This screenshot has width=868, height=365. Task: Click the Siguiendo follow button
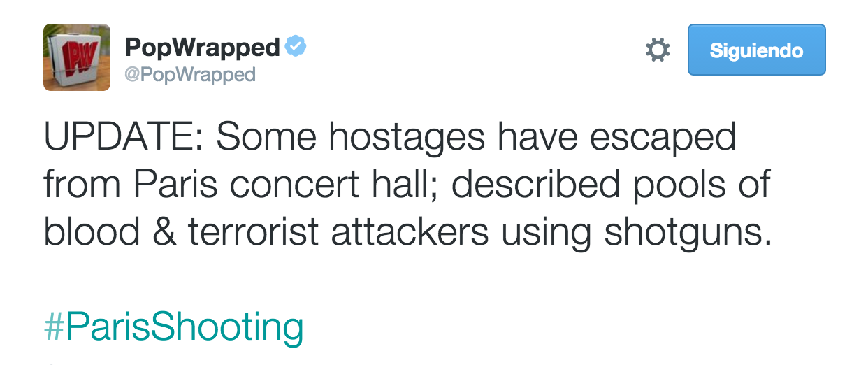pos(756,50)
